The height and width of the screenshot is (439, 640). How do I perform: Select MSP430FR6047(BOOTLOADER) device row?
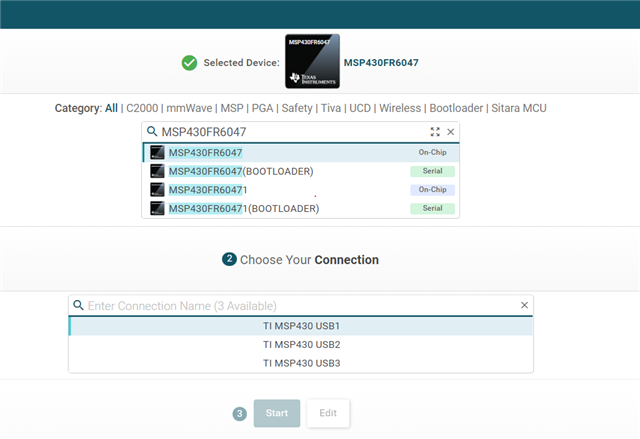coord(301,171)
